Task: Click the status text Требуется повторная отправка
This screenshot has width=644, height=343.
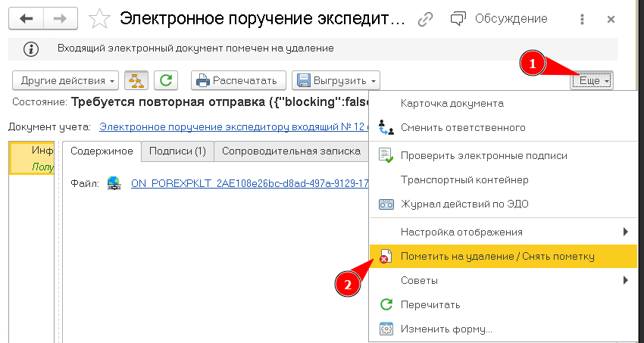Action: [219, 101]
